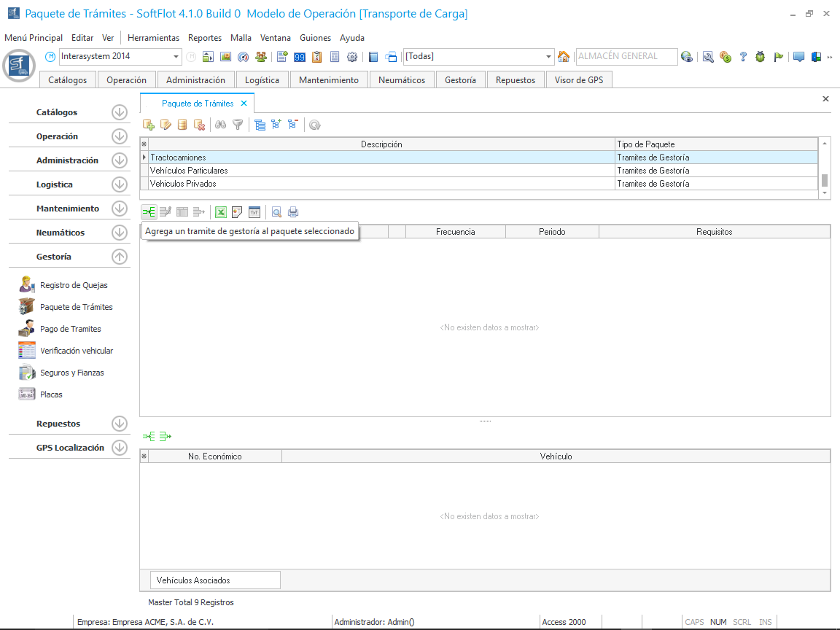Click the add new package icon

(149, 125)
